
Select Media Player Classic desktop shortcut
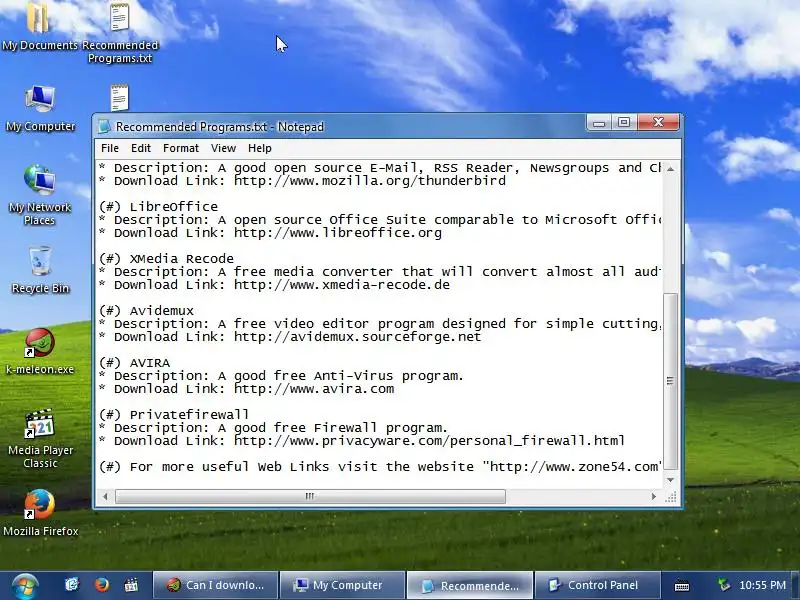coord(40,439)
